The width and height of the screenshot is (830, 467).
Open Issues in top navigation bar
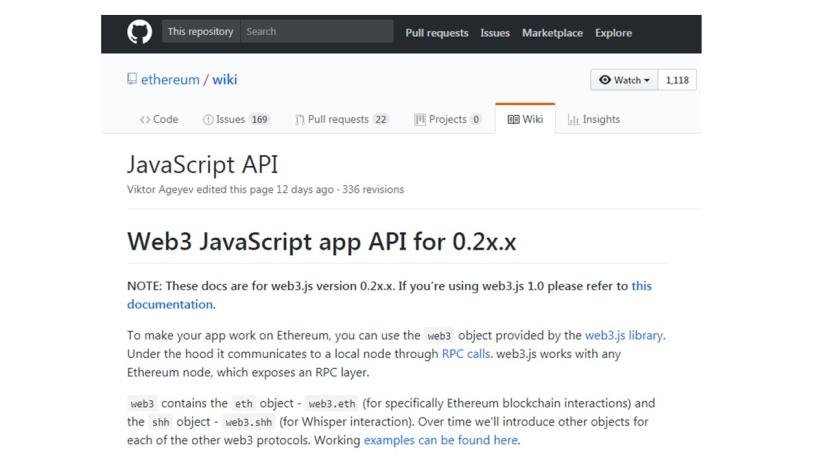(495, 33)
